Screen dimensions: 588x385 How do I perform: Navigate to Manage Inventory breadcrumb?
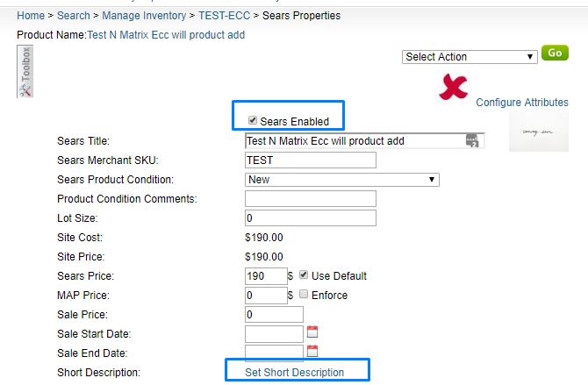pyautogui.click(x=144, y=16)
